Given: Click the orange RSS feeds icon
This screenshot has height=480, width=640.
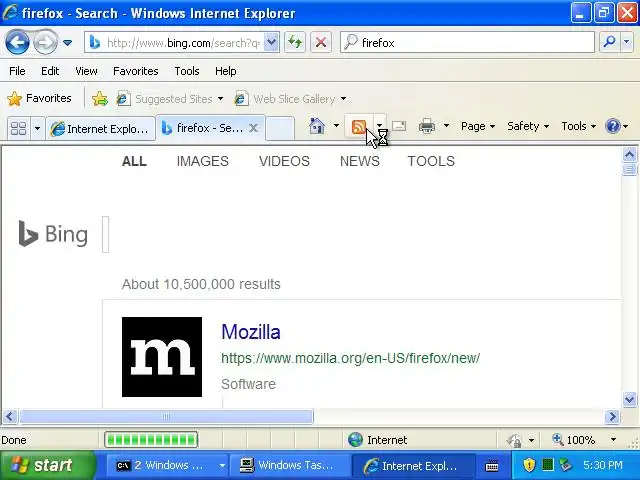Looking at the screenshot, I should [358, 127].
